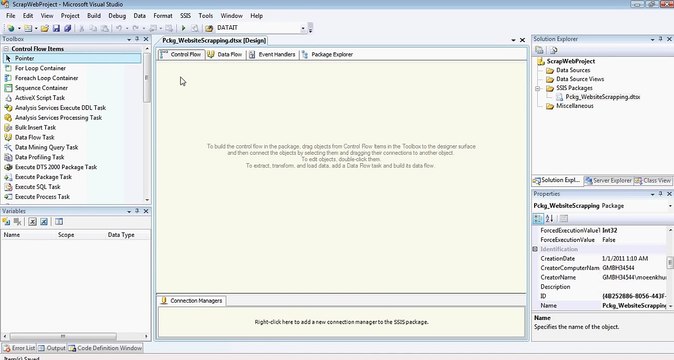This screenshot has width=674, height=360.
Task: Click the Save All toolbar icon
Action: pyautogui.click(x=67, y=28)
